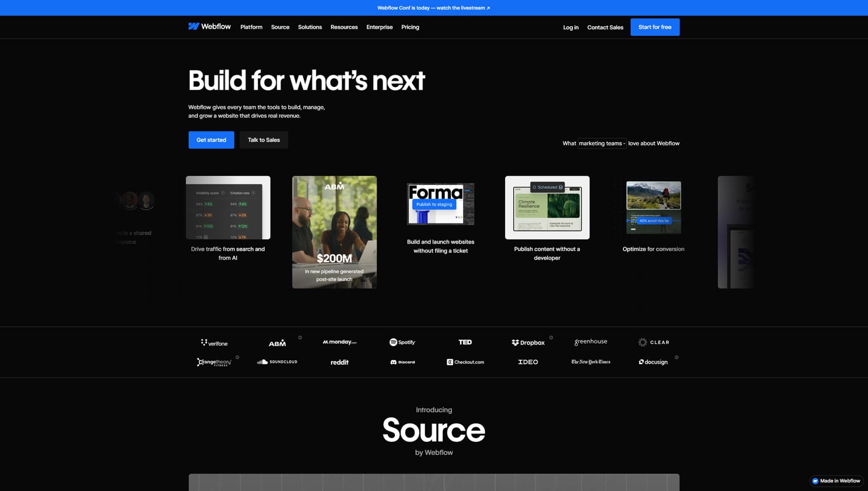This screenshot has width=868, height=491.
Task: Click the Log in link
Action: [x=571, y=27]
